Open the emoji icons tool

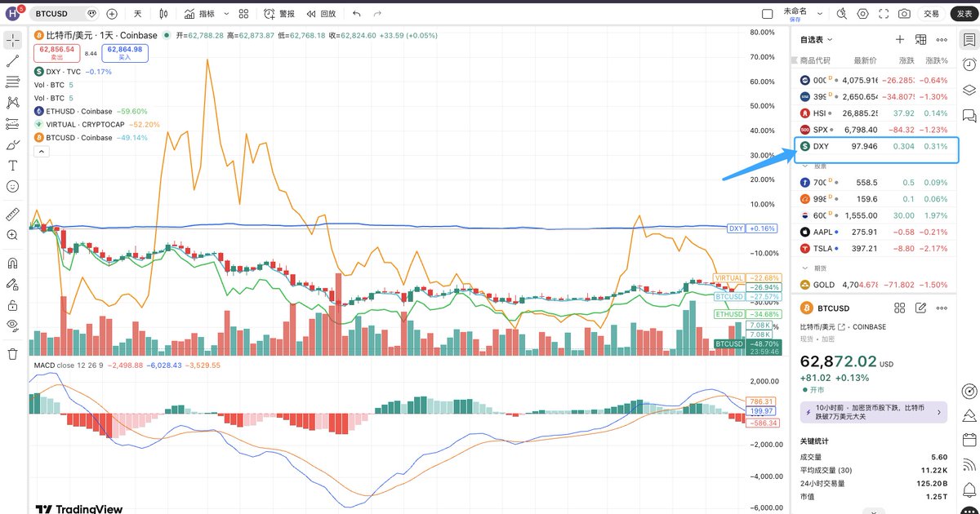tap(12, 187)
